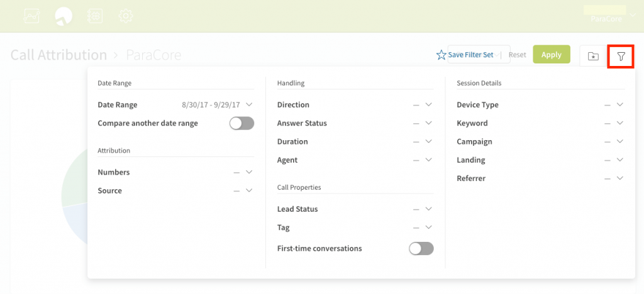Click the Numbers filter label

point(114,172)
